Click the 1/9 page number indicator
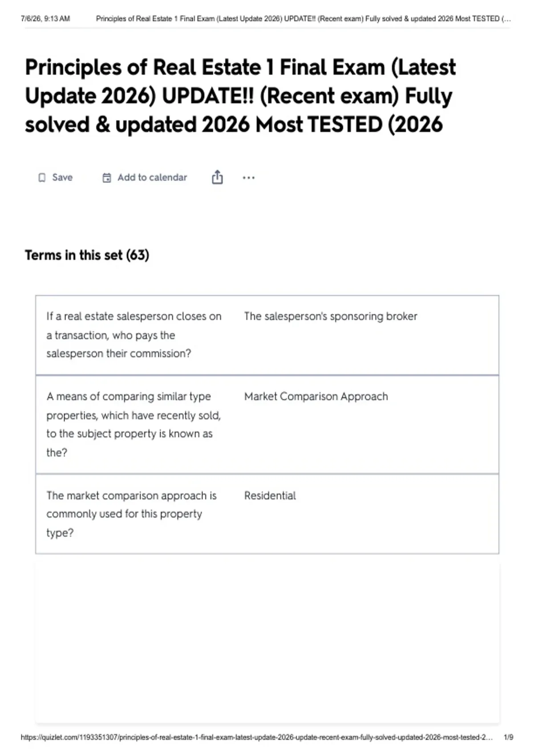The height and width of the screenshot is (756, 534). point(509,737)
